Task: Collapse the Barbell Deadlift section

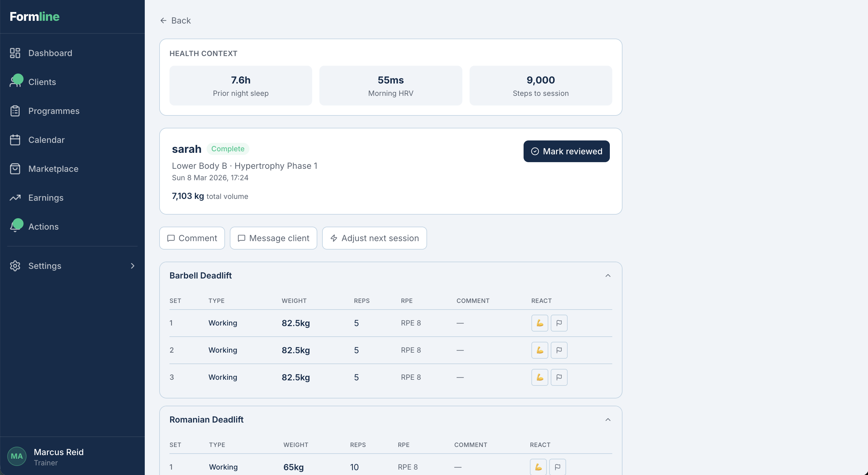Action: [x=607, y=275]
